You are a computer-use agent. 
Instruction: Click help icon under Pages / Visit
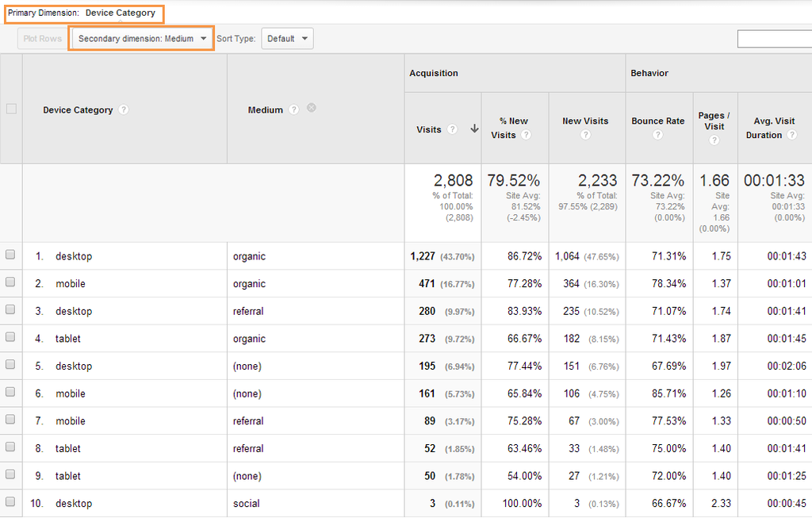[x=714, y=140]
